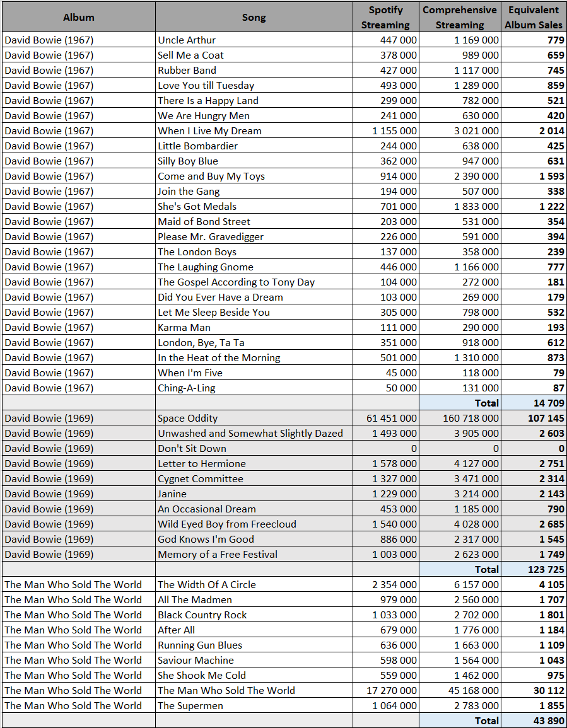Click the Janine song cell
This screenshot has width=567, height=728.
click(x=254, y=494)
